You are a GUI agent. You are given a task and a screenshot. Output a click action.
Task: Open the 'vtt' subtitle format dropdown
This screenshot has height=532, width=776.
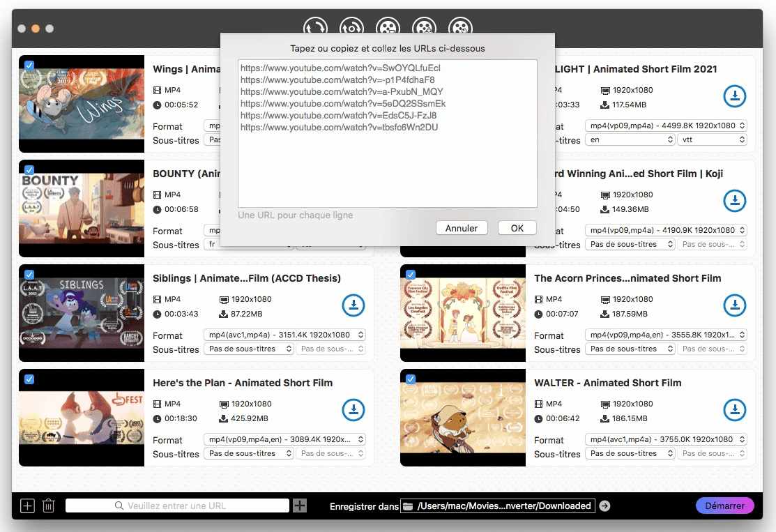712,139
